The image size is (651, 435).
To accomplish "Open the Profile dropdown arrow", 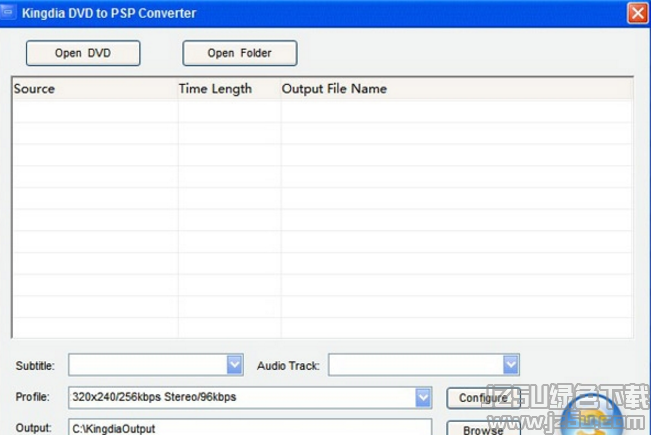I will [x=423, y=398].
